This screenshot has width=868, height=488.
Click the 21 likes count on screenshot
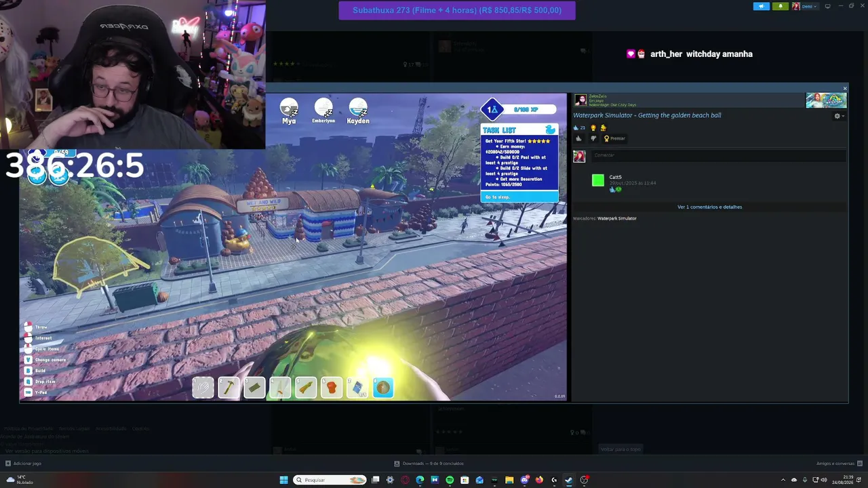tap(580, 127)
